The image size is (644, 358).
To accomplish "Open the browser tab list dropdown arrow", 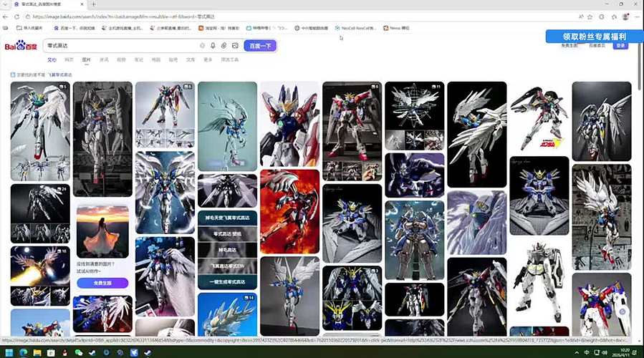I will (6, 5).
